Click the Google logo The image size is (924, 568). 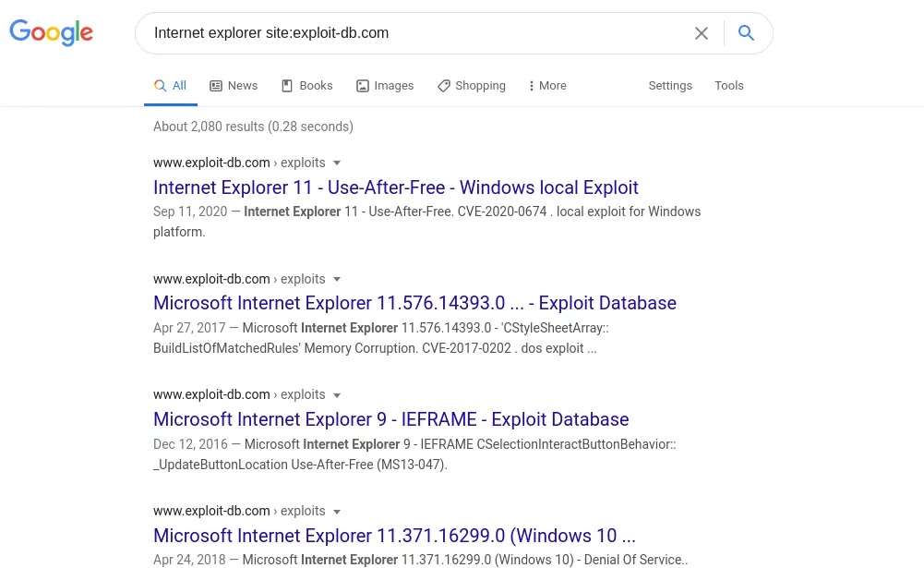point(51,33)
